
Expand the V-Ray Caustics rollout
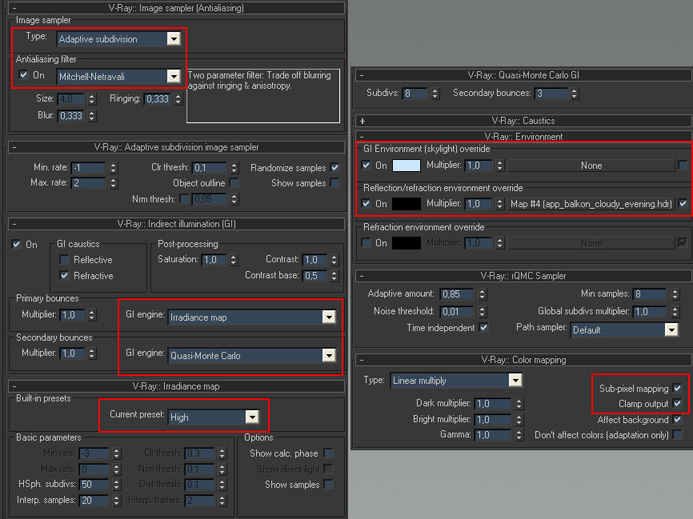(523, 120)
